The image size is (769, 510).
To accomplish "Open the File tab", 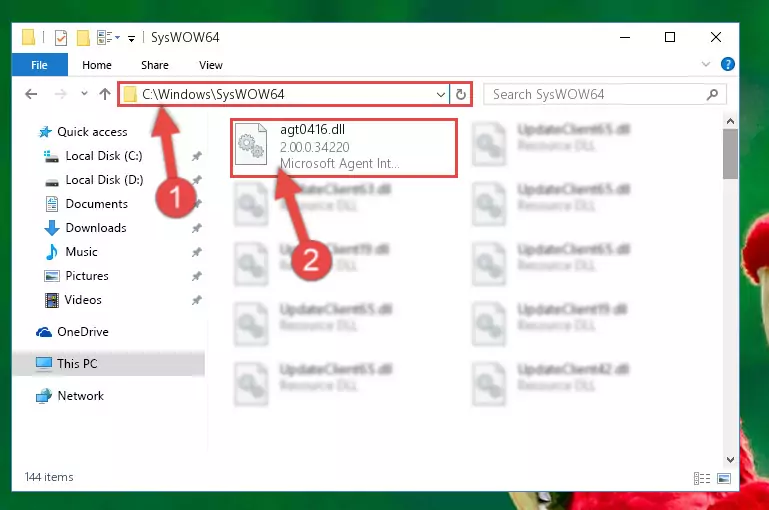I will [39, 65].
